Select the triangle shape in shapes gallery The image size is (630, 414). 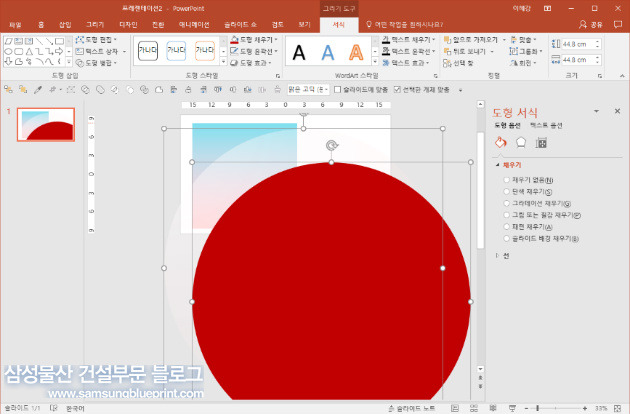29,51
